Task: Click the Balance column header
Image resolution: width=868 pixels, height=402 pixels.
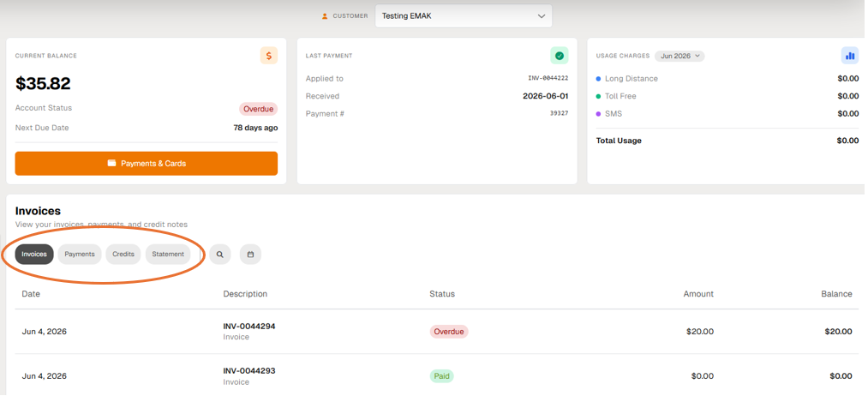Action: coord(836,293)
